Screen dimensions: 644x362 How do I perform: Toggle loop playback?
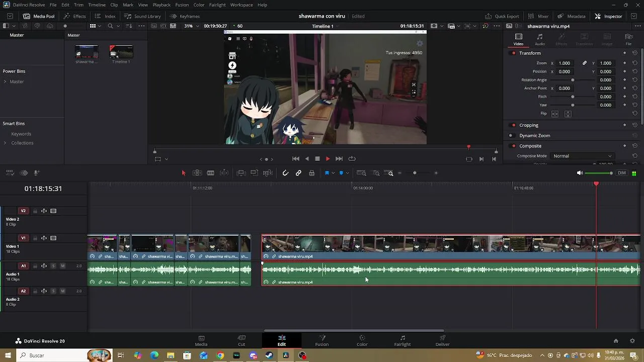click(x=352, y=159)
